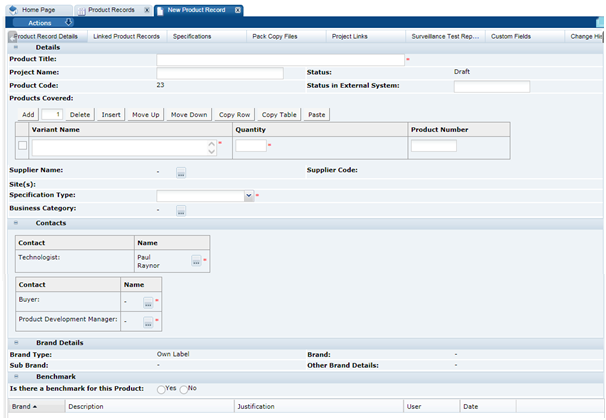Click the Move Up button

click(146, 115)
